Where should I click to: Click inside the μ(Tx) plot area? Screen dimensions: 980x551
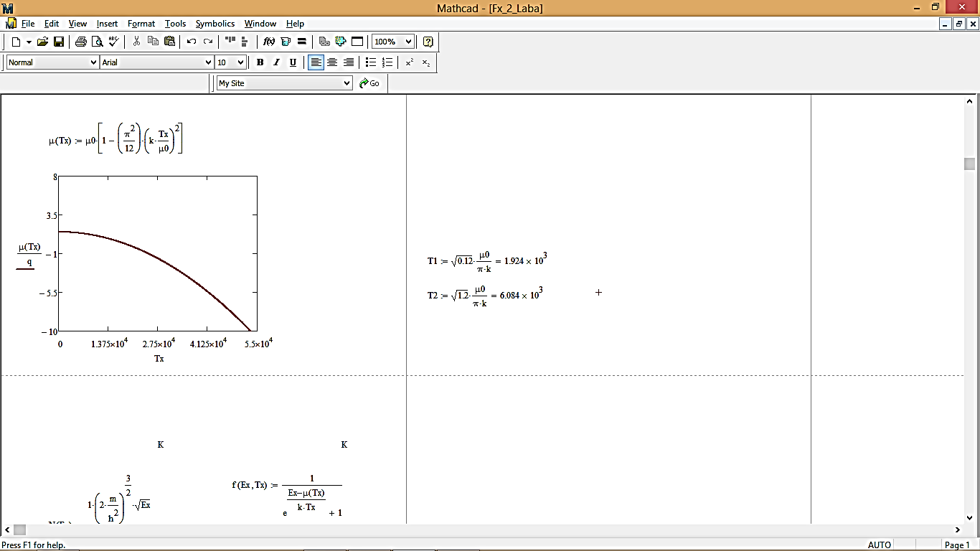click(x=157, y=253)
